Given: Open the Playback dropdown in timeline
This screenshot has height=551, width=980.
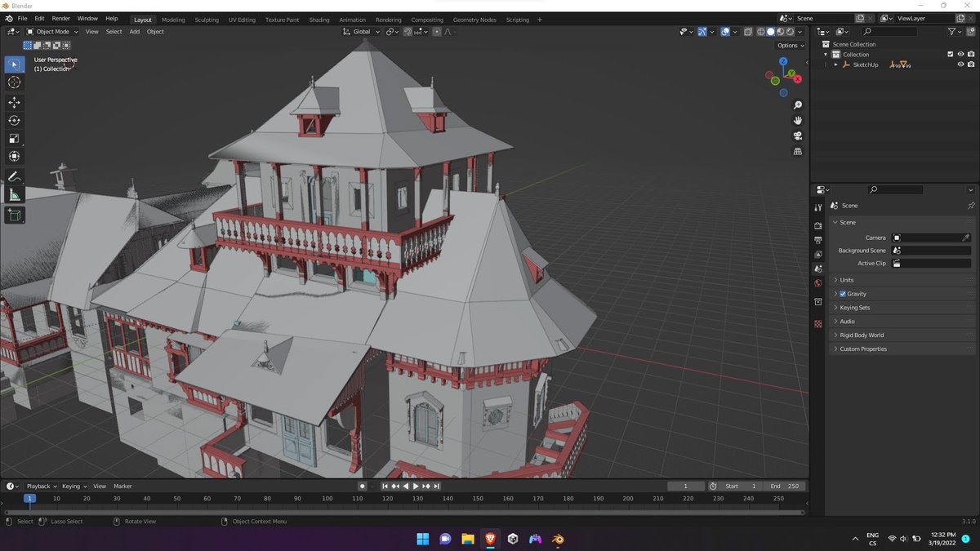Looking at the screenshot, I should click(42, 486).
